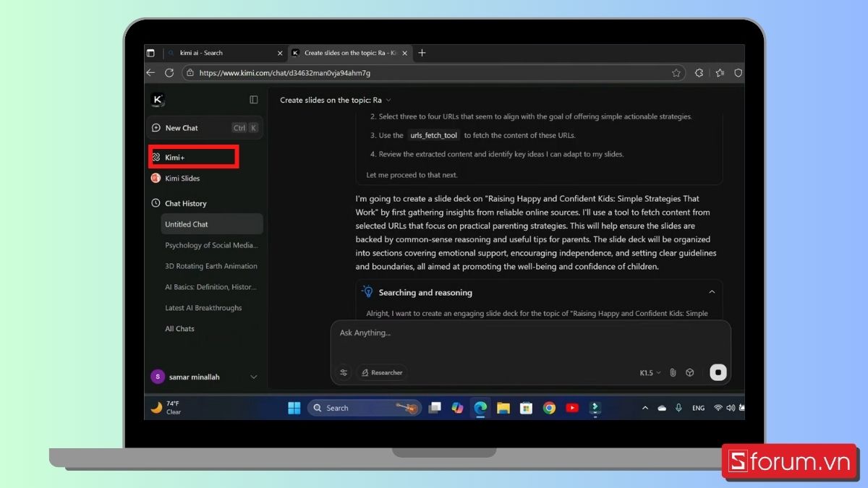Open Task View on the taskbar

(435, 408)
